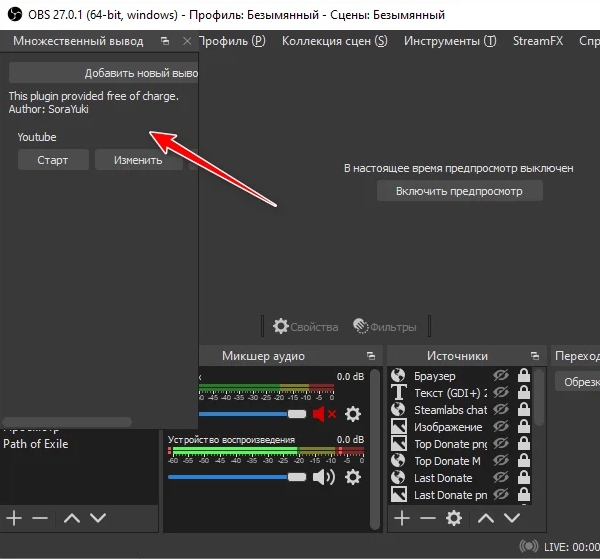Toggle lock on Top Donate M source
Screen dimensions: 600x559
point(524,460)
